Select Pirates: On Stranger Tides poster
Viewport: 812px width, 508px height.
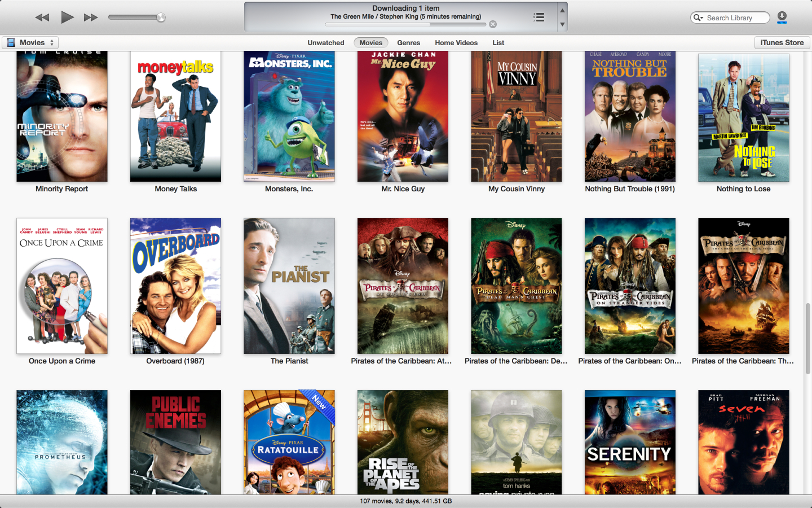630,286
